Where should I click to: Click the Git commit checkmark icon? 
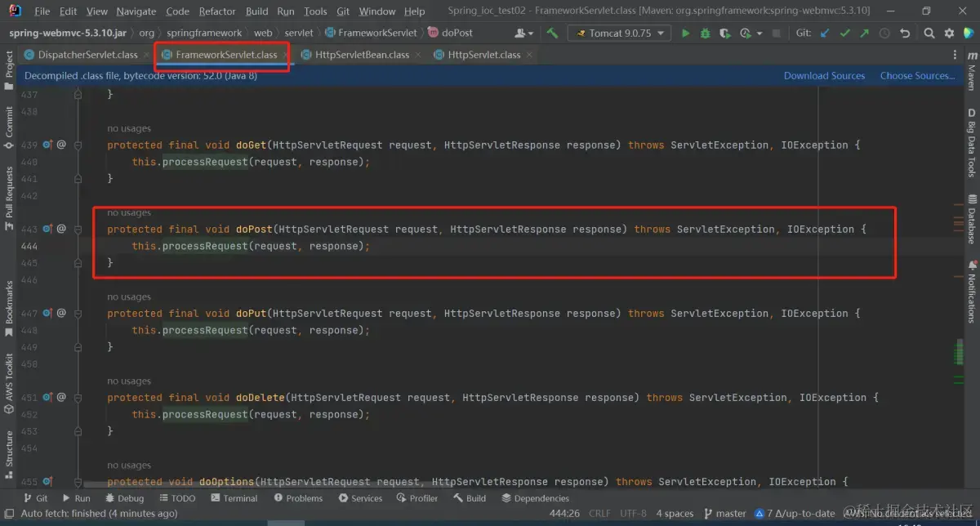(x=844, y=33)
